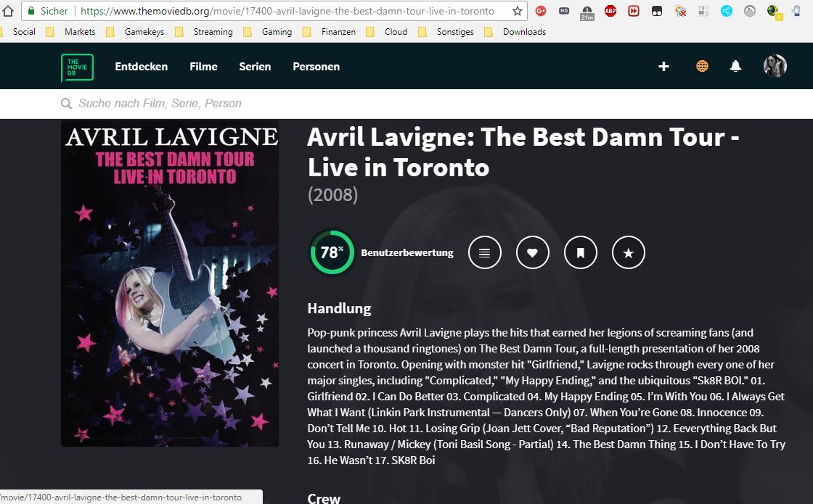Click the image extension with red X
This screenshot has width=813, height=504.
(x=680, y=11)
